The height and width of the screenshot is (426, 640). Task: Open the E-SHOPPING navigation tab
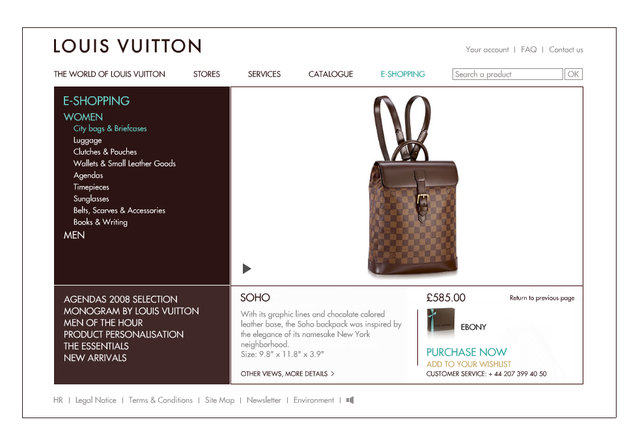pyautogui.click(x=402, y=74)
